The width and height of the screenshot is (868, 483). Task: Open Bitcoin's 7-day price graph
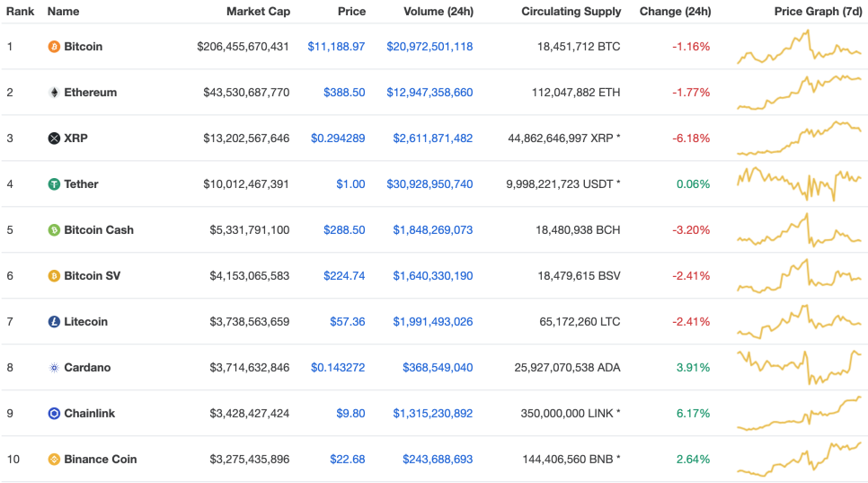[x=799, y=47]
